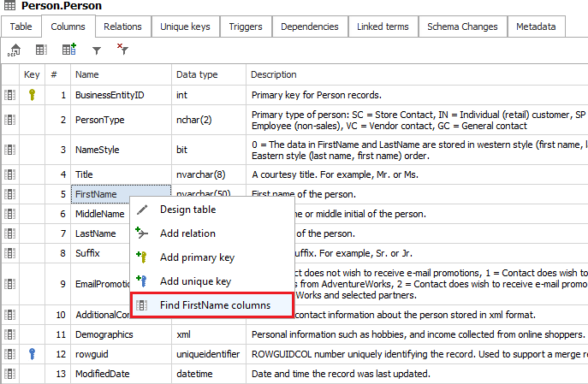Image resolution: width=588 pixels, height=384 pixels.
Task: Click the restore default view toolbar icon
Action: [x=15, y=50]
